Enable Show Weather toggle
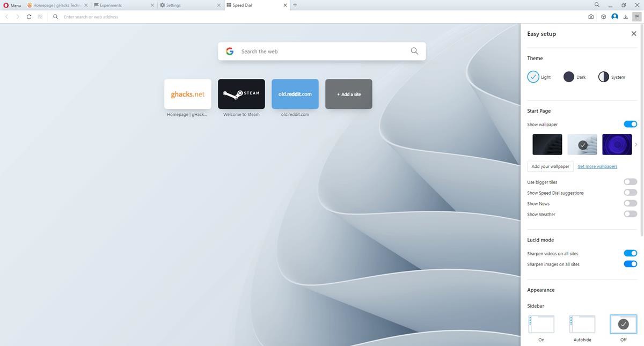Screen dimensions: 644x346 (x=631, y=214)
